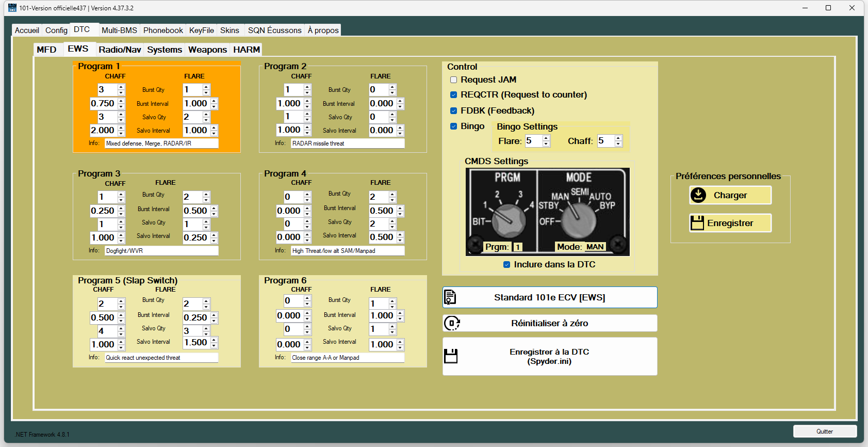868x447 pixels.
Task: Open the Phonebook tab
Action: [x=163, y=30]
